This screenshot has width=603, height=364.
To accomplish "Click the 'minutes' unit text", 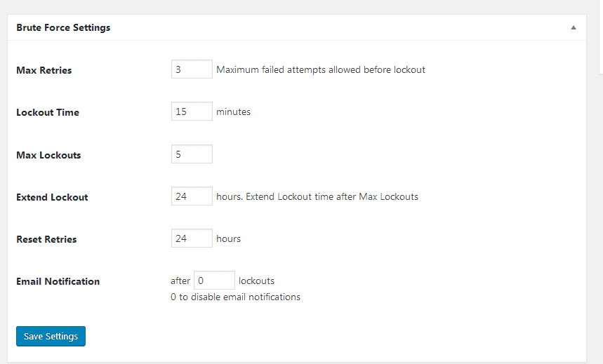I will (233, 112).
